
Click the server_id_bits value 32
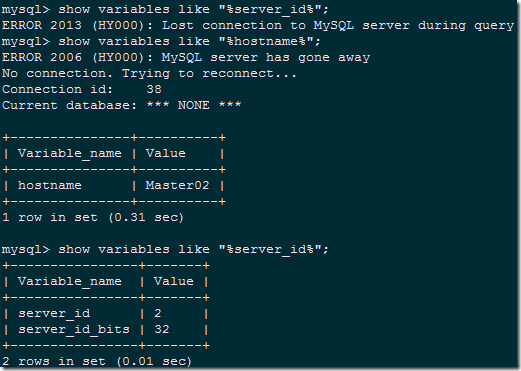(x=162, y=329)
